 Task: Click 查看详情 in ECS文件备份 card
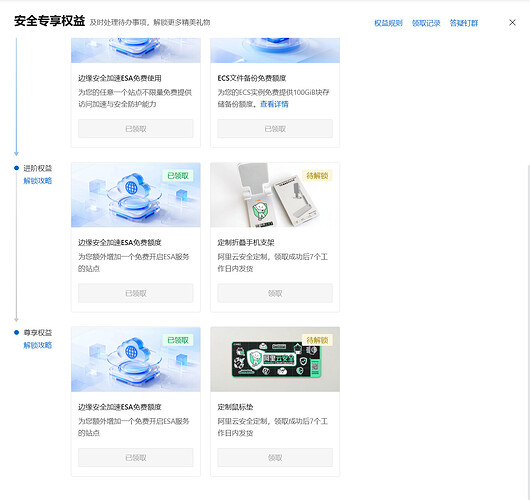tap(274, 104)
